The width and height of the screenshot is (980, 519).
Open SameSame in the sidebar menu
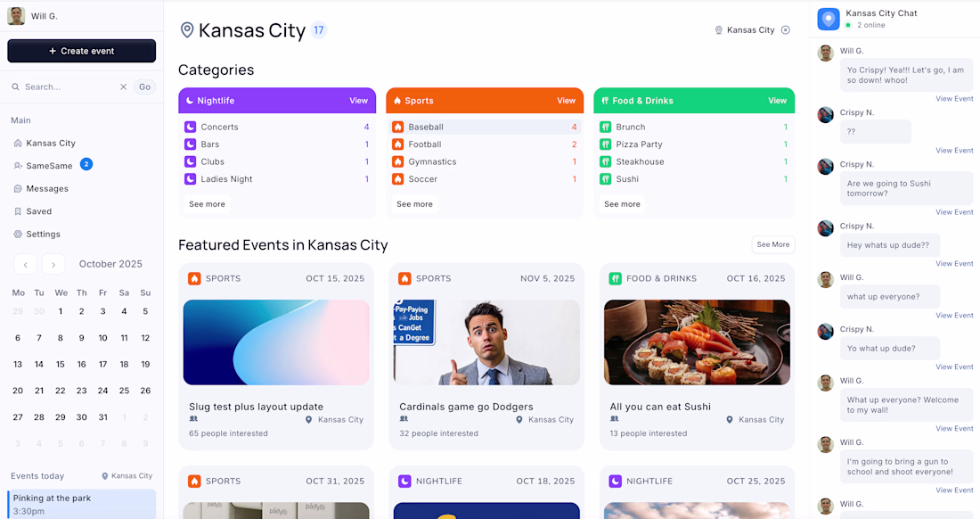point(49,166)
